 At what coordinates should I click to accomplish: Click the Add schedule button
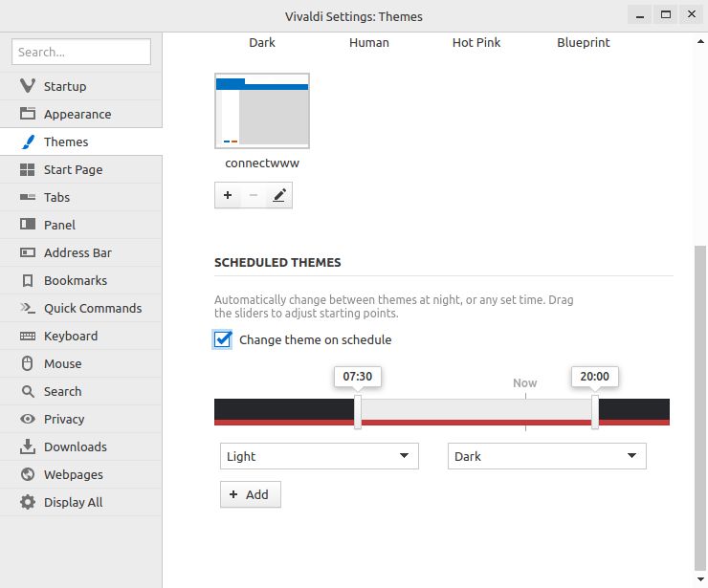click(x=250, y=494)
